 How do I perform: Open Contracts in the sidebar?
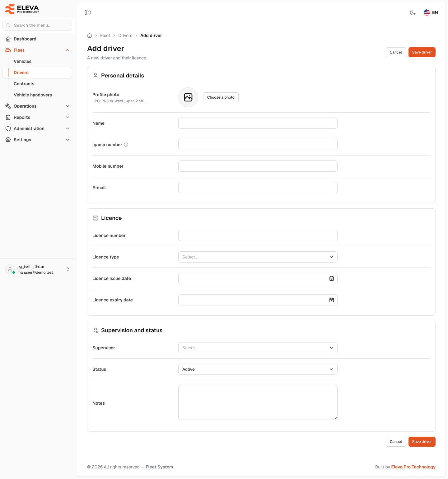pyautogui.click(x=37, y=84)
